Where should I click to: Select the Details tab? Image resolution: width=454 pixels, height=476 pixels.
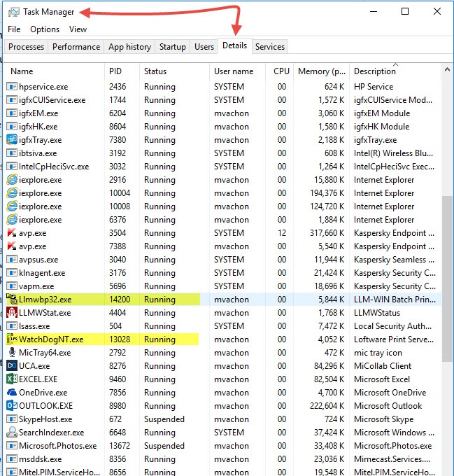(234, 45)
